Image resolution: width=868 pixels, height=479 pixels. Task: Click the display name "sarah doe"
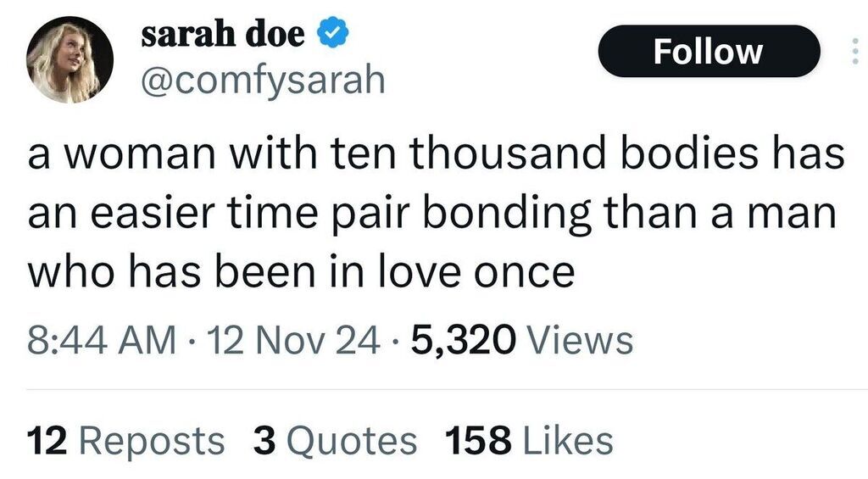[x=222, y=36]
